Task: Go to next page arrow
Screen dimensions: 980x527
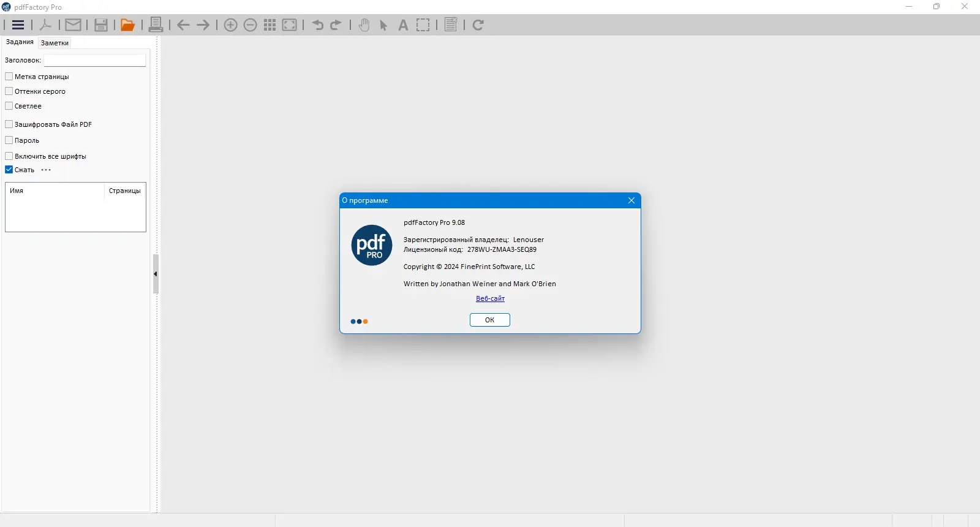Action: pyautogui.click(x=203, y=25)
